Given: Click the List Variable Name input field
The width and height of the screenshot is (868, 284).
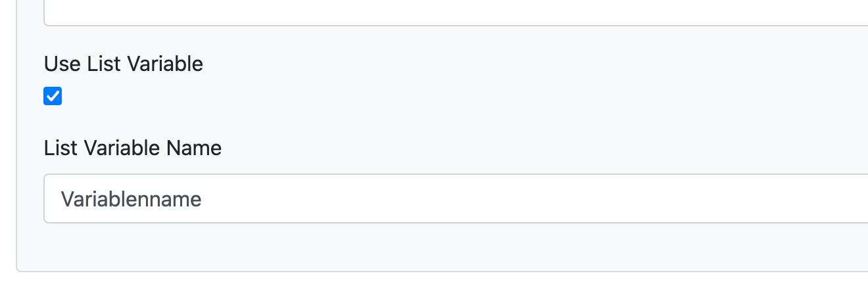Looking at the screenshot, I should pyautogui.click(x=454, y=199).
